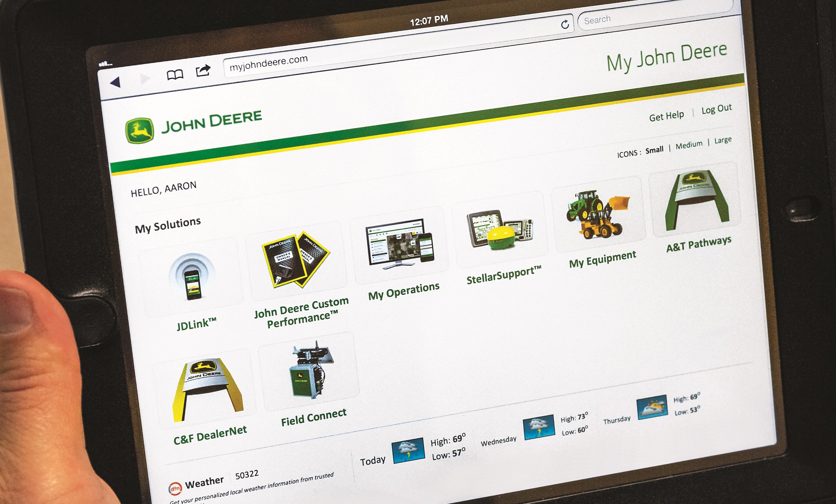
Task: Click the My Equipment label
Action: tap(603, 259)
